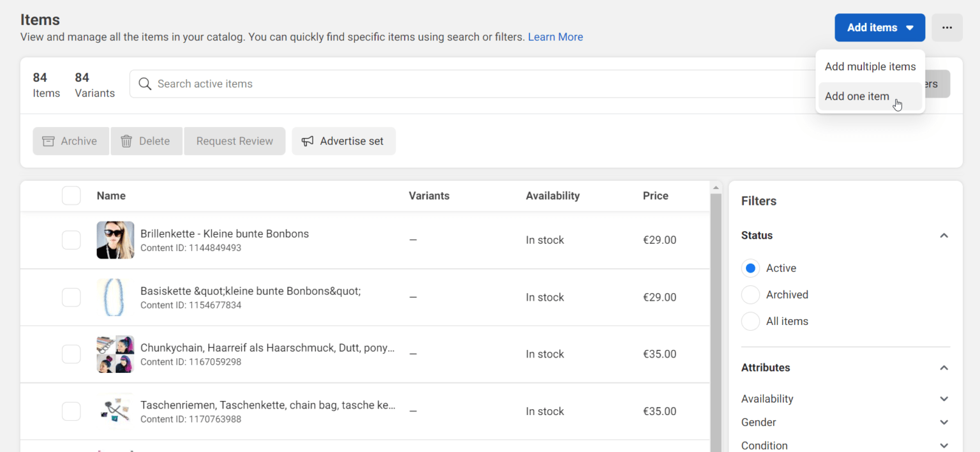Click the Search active items field
This screenshot has width=980, height=452.
click(x=447, y=84)
